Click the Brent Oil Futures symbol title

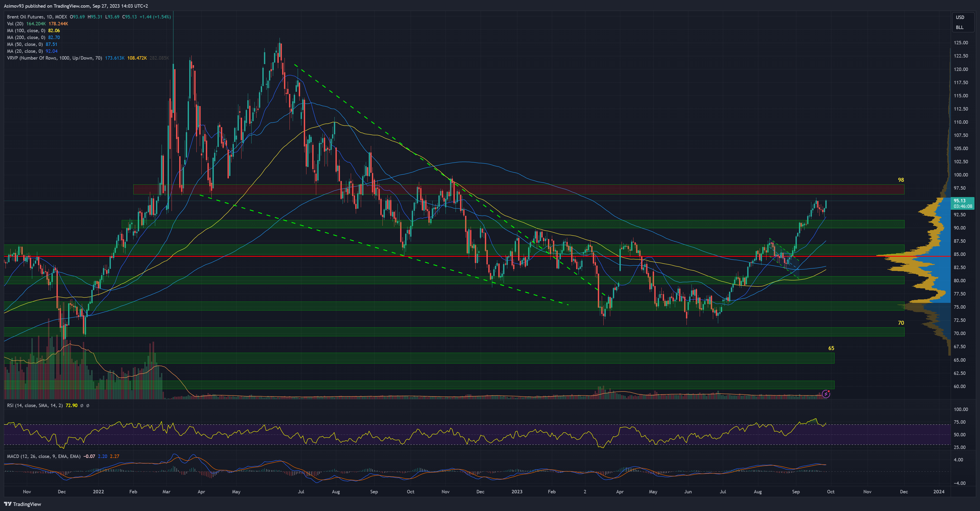pos(37,17)
